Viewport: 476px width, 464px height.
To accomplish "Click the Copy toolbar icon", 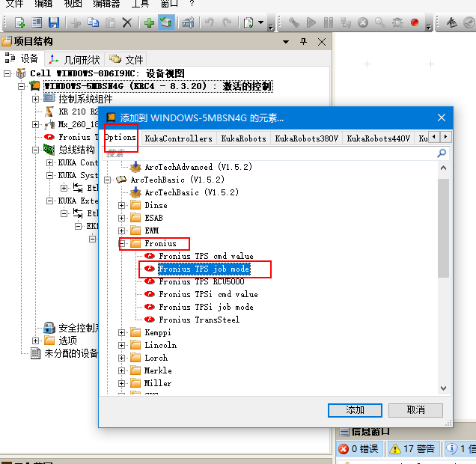I will click(x=93, y=22).
